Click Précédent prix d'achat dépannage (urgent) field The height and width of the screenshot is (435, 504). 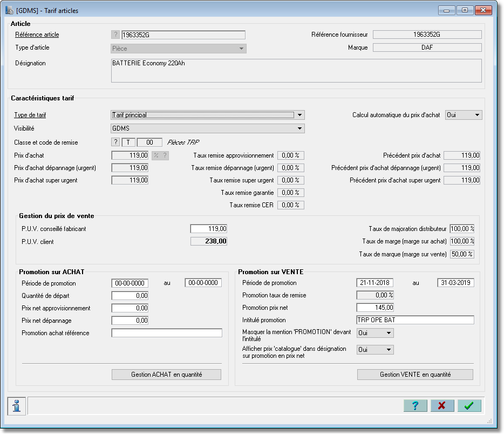click(x=462, y=168)
